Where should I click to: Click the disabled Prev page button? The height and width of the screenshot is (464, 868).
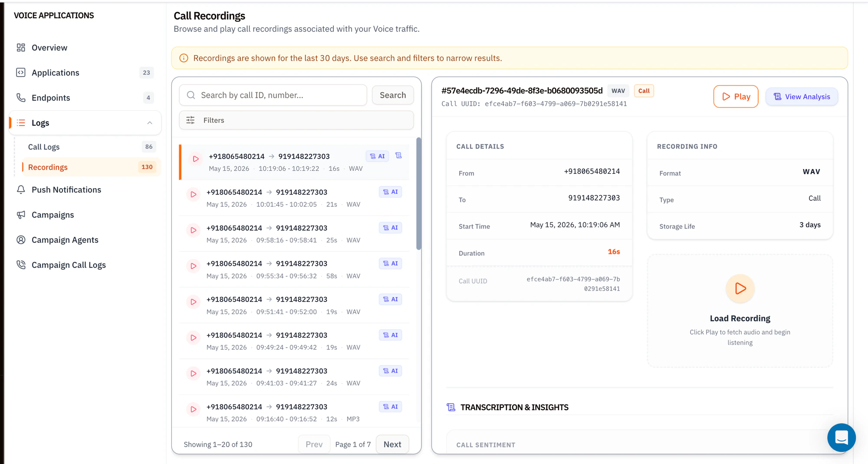click(x=314, y=444)
